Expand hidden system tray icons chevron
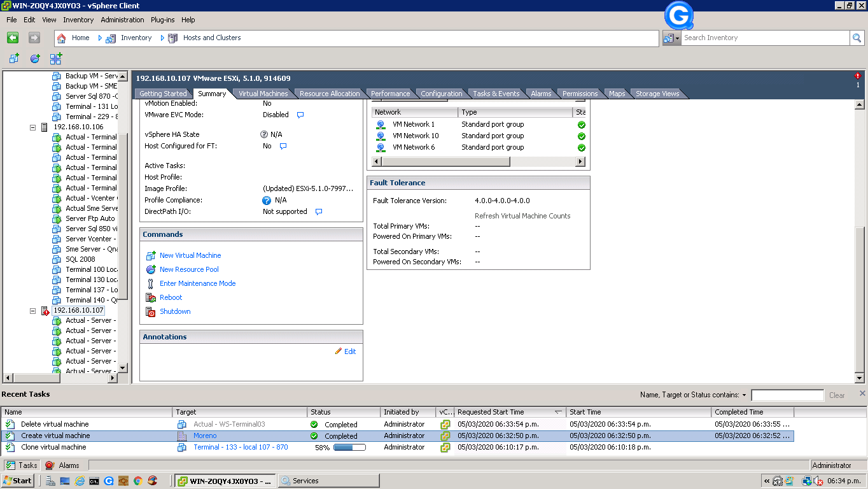The height and width of the screenshot is (489, 868). [x=767, y=481]
